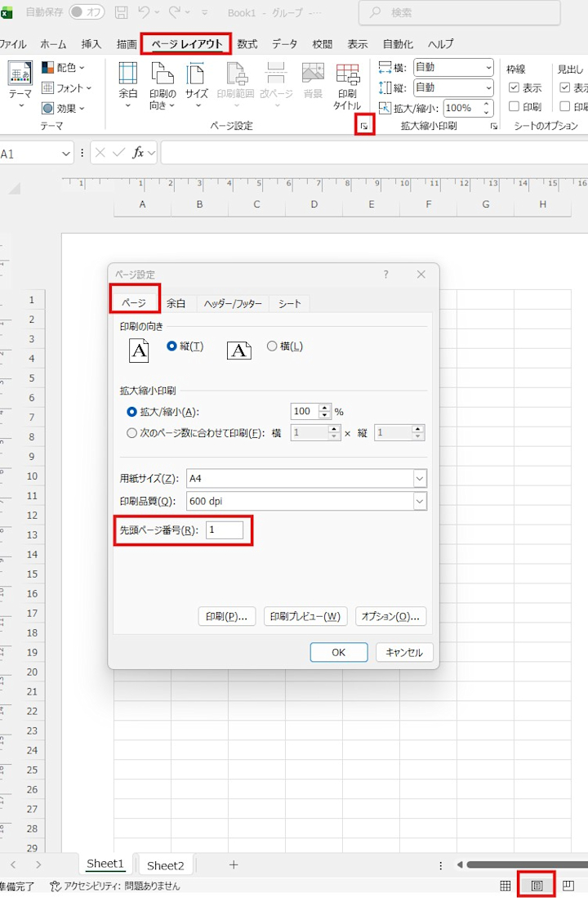Click the オプション(O)... button
The image size is (588, 898).
click(x=390, y=616)
